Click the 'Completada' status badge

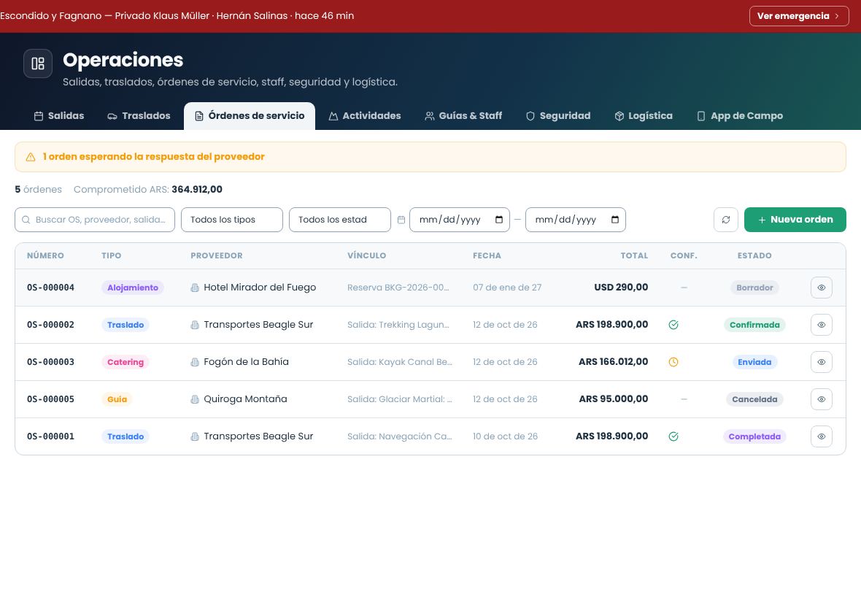click(754, 436)
